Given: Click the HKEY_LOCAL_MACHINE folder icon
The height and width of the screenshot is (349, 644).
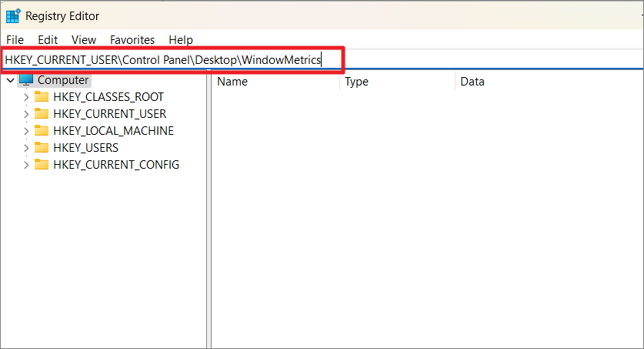Looking at the screenshot, I should 42,131.
